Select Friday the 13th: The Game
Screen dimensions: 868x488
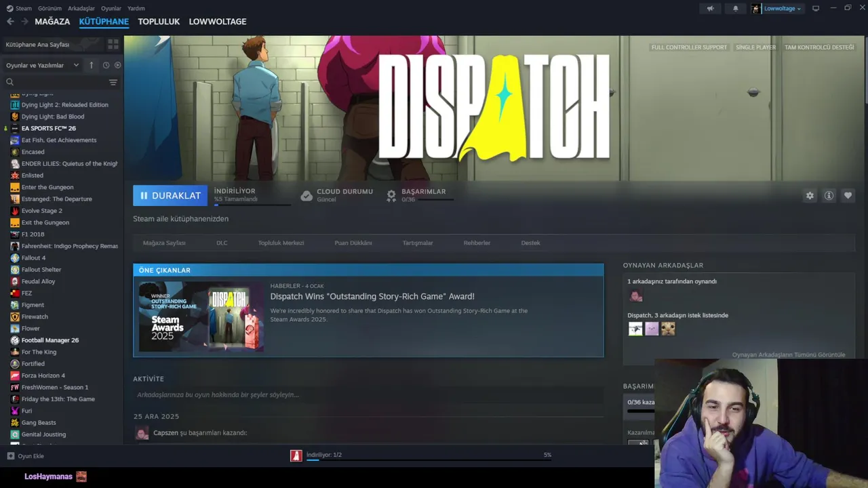(58, 399)
